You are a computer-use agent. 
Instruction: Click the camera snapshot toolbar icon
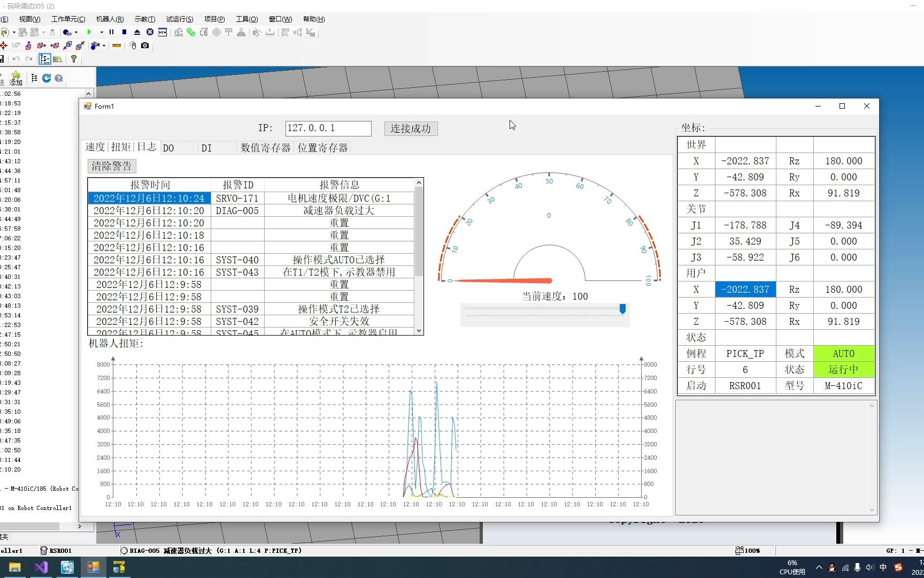(145, 45)
